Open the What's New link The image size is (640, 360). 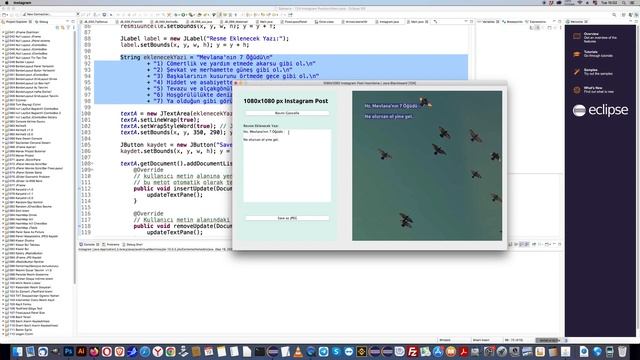pyautogui.click(x=593, y=88)
